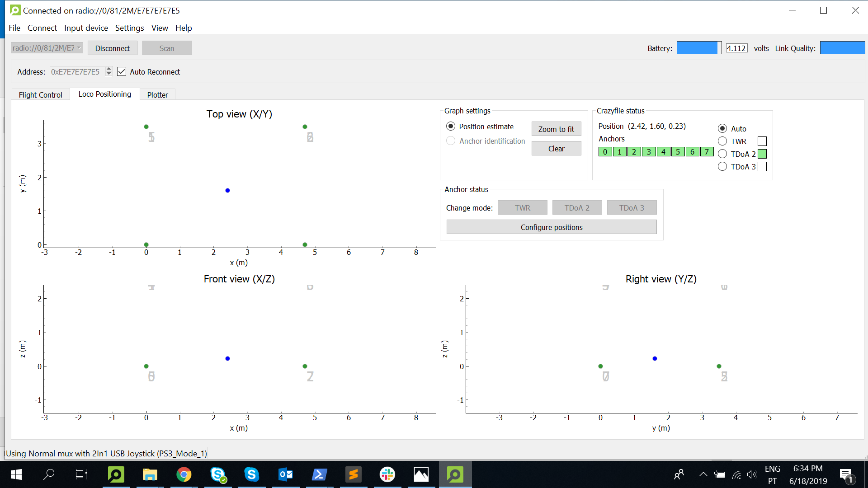Click anchor 3 status box
Viewport: 868px width, 488px height.
tap(649, 152)
